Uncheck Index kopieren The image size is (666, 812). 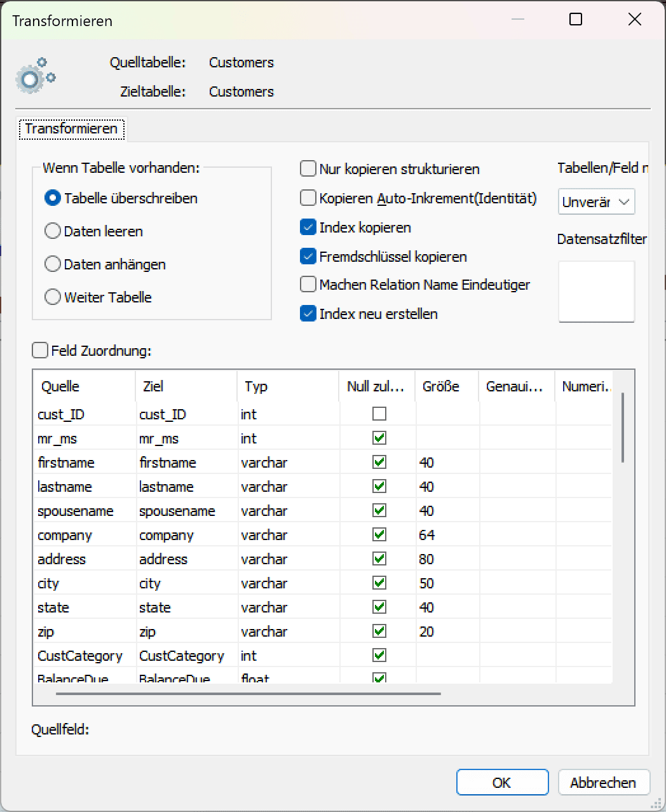(x=308, y=227)
